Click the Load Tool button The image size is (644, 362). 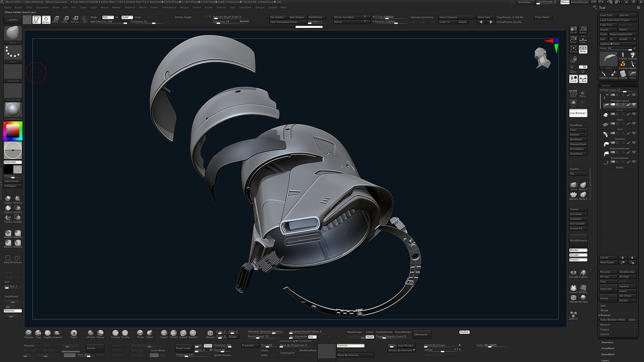[608, 15]
